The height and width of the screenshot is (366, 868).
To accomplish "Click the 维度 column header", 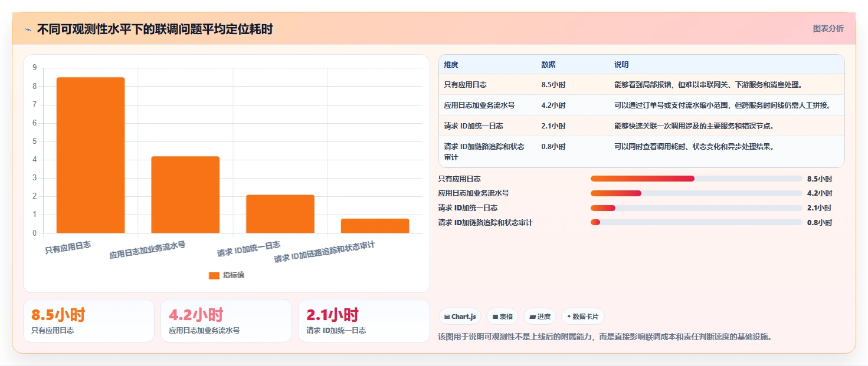I will point(451,65).
